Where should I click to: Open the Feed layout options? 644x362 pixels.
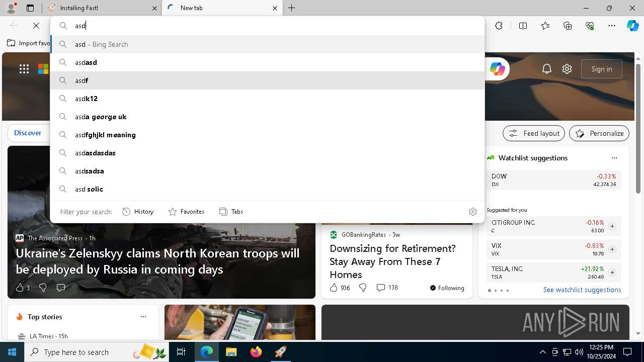tap(534, 133)
